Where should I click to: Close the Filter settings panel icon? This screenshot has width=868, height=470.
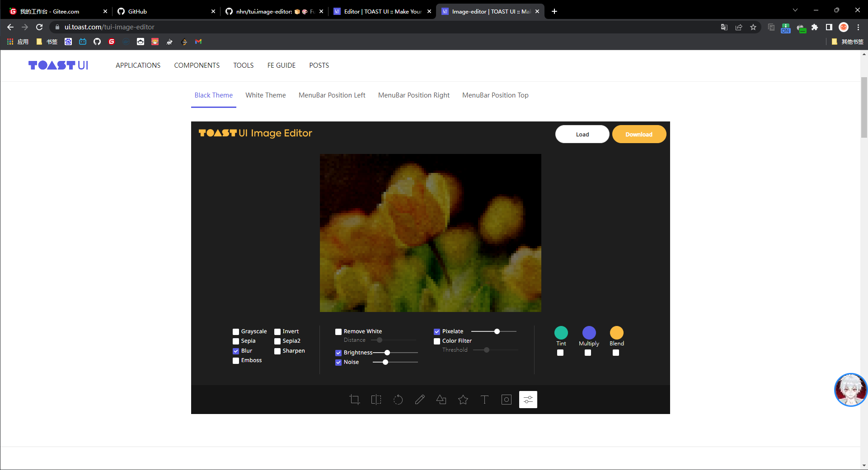point(528,400)
